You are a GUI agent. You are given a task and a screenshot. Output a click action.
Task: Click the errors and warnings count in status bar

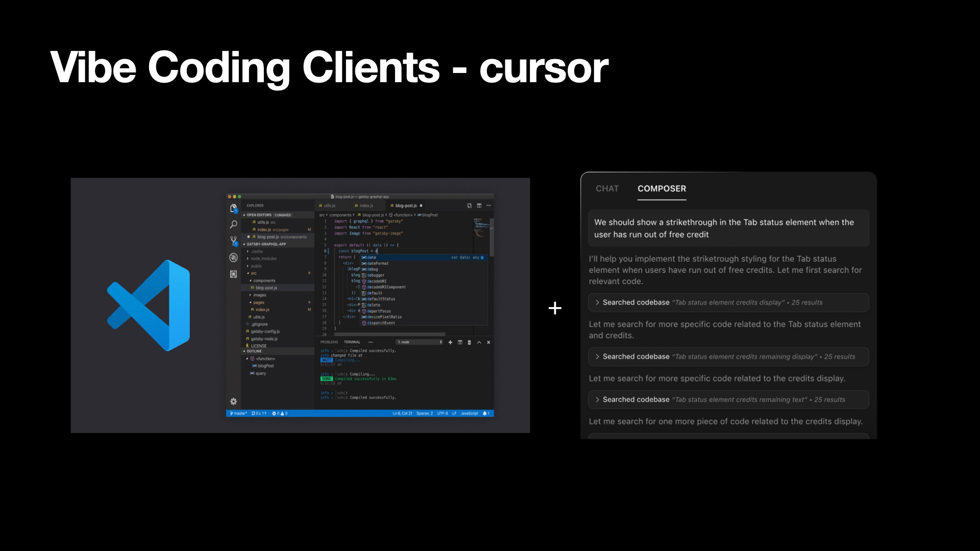click(x=280, y=413)
